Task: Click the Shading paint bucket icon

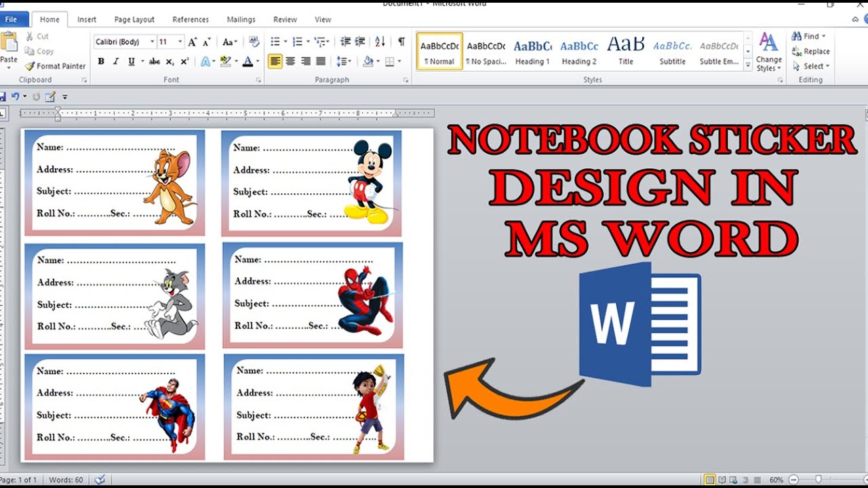Action: [368, 62]
